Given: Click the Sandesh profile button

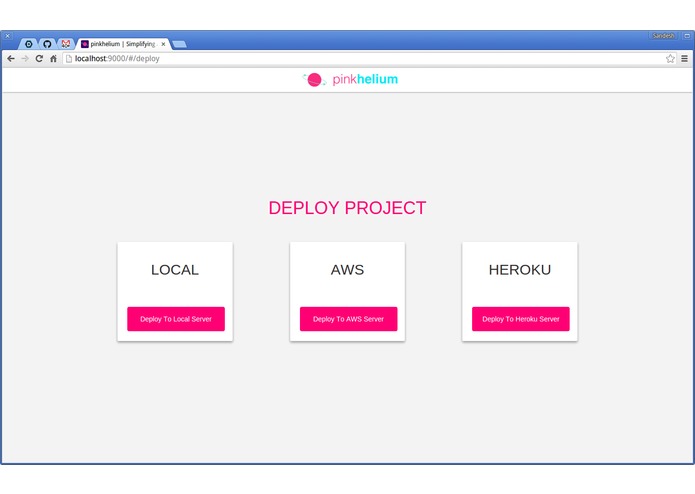Looking at the screenshot, I should pyautogui.click(x=663, y=35).
